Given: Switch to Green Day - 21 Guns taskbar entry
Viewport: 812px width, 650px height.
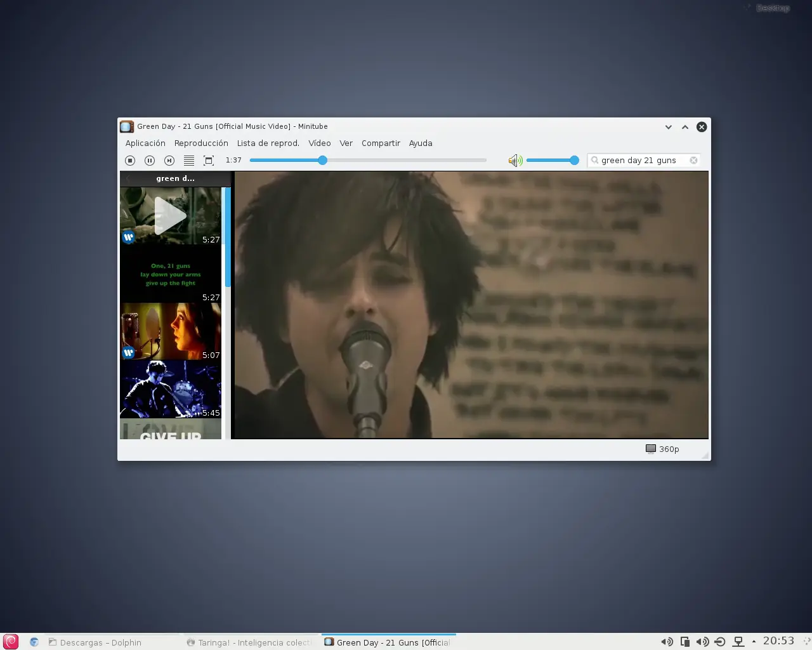Looking at the screenshot, I should tap(388, 642).
